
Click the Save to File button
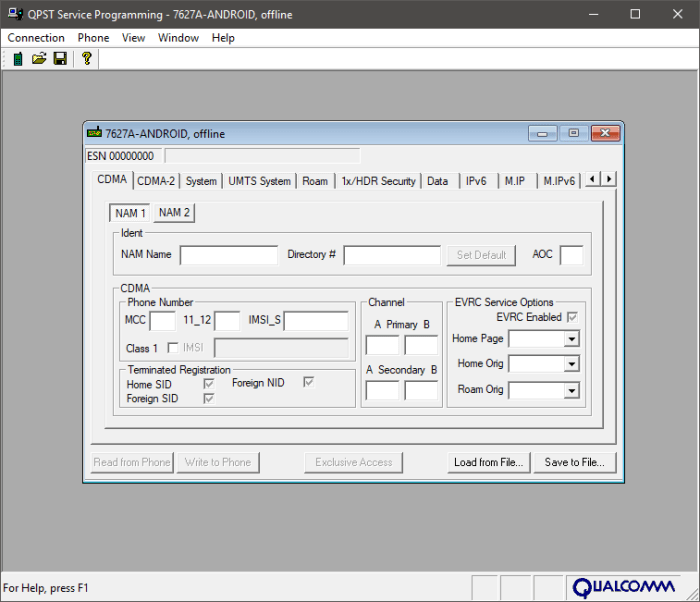pyautogui.click(x=575, y=462)
